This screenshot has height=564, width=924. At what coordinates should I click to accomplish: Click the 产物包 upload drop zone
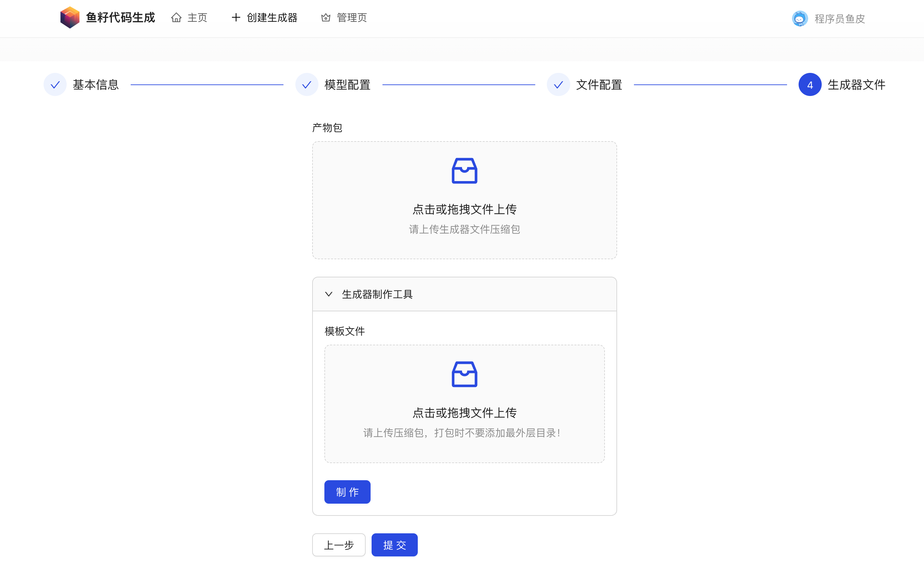[x=464, y=201]
